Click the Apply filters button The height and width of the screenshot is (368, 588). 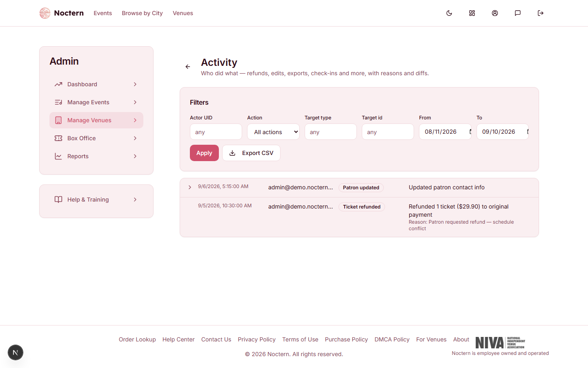click(204, 153)
